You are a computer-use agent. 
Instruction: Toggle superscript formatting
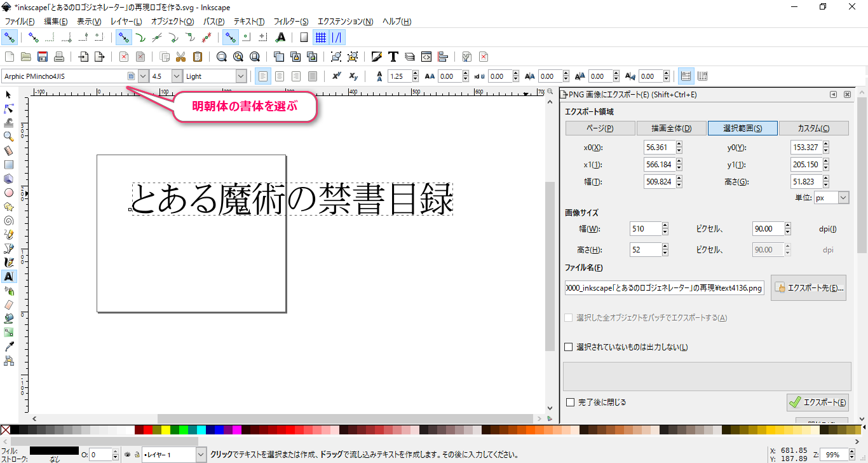(337, 76)
